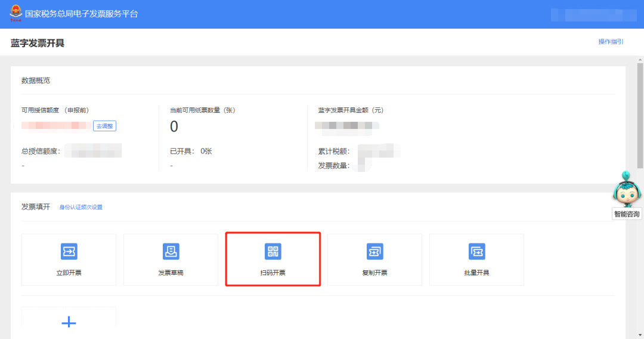Click the national tax emblem logo
Viewport: 644px width, 339px height.
coord(16,14)
